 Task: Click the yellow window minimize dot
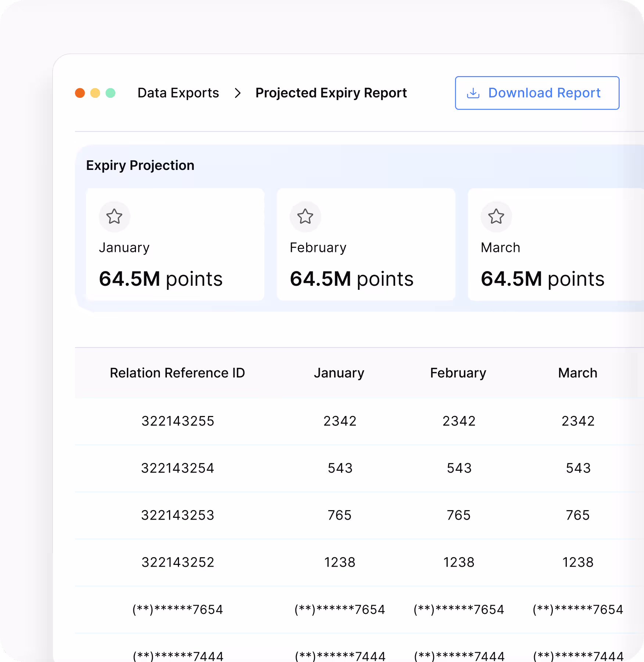click(95, 93)
